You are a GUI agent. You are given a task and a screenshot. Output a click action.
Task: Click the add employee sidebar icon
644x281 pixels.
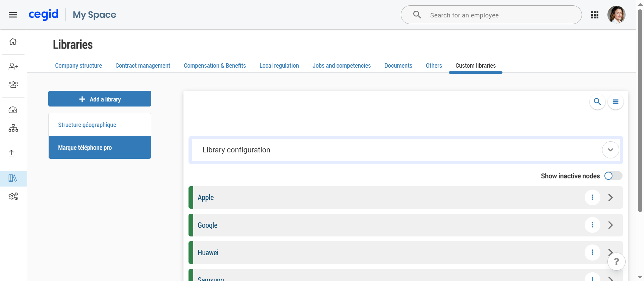click(x=13, y=67)
